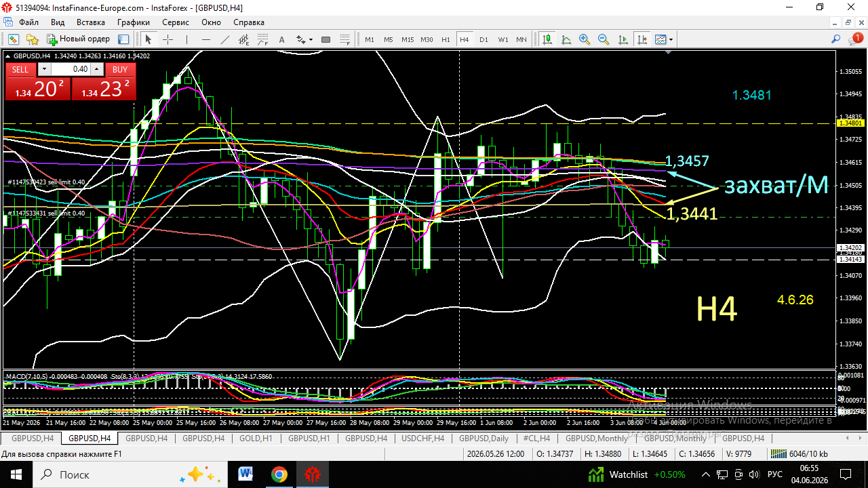868x488 pixels.
Task: Open the Вставка menu
Action: 91,22
